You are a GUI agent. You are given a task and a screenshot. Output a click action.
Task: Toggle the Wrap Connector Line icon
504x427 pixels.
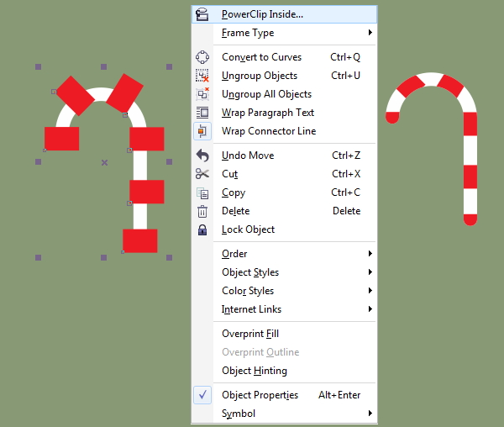(x=202, y=131)
